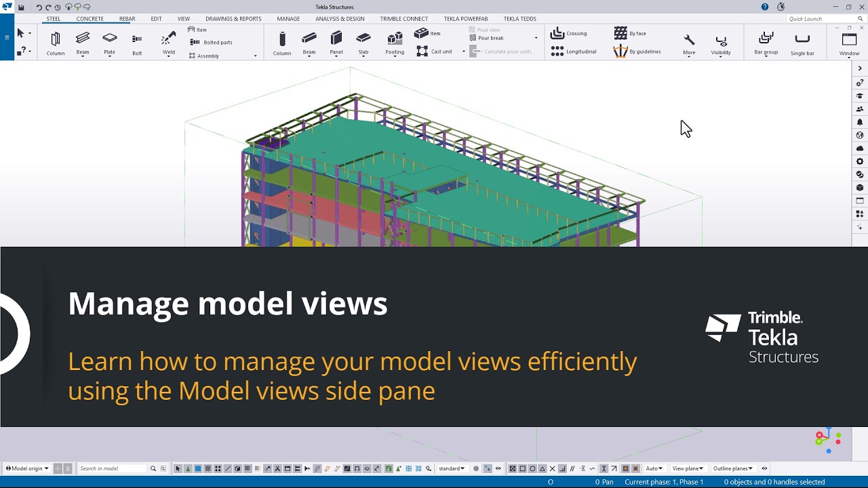The height and width of the screenshot is (488, 868).
Task: Open the EDIT ribbon tab
Action: tap(156, 19)
